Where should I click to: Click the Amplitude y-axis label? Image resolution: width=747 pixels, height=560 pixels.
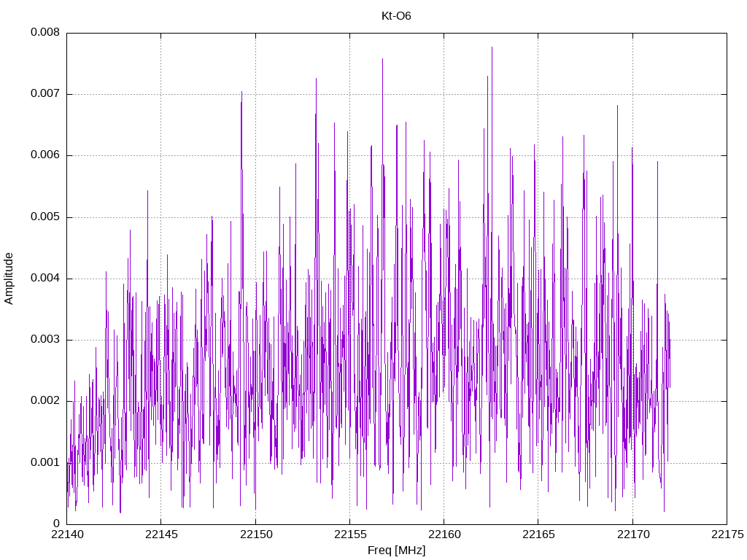tap(9, 279)
